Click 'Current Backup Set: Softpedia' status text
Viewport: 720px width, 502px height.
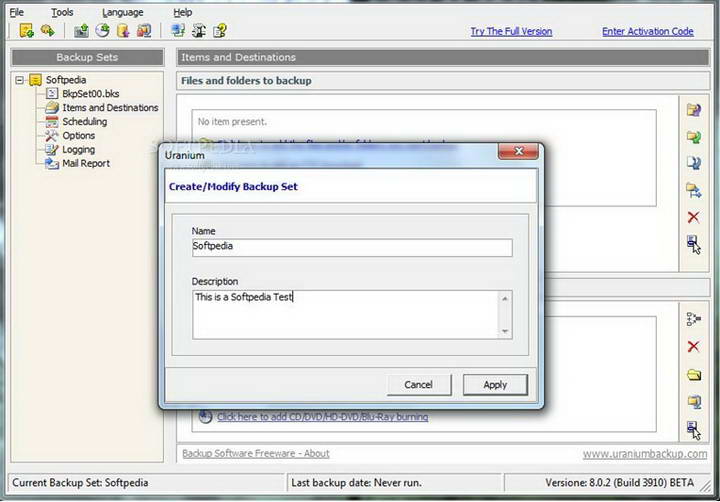pyautogui.click(x=80, y=483)
